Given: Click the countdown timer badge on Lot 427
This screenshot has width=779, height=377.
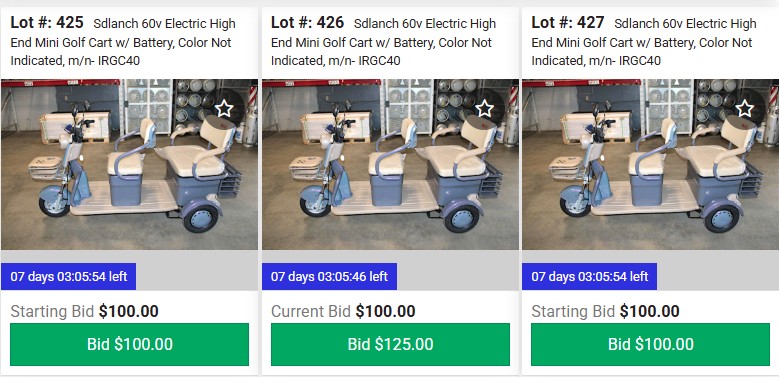Looking at the screenshot, I should pos(590,276).
